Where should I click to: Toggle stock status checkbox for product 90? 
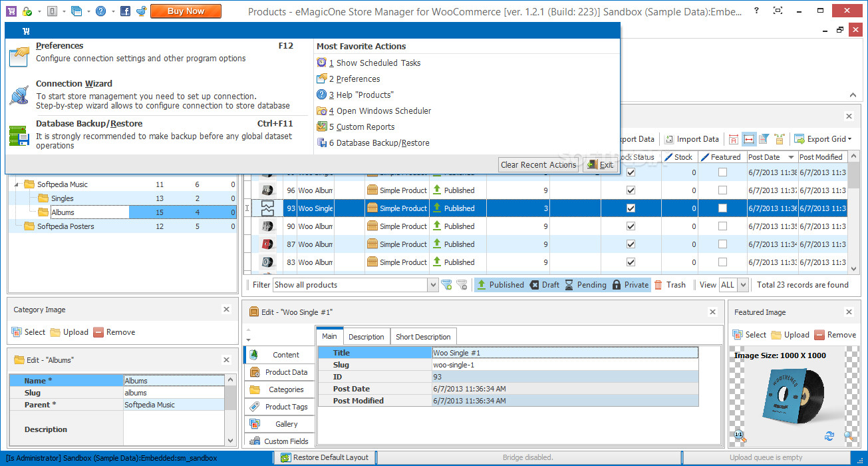tap(631, 226)
